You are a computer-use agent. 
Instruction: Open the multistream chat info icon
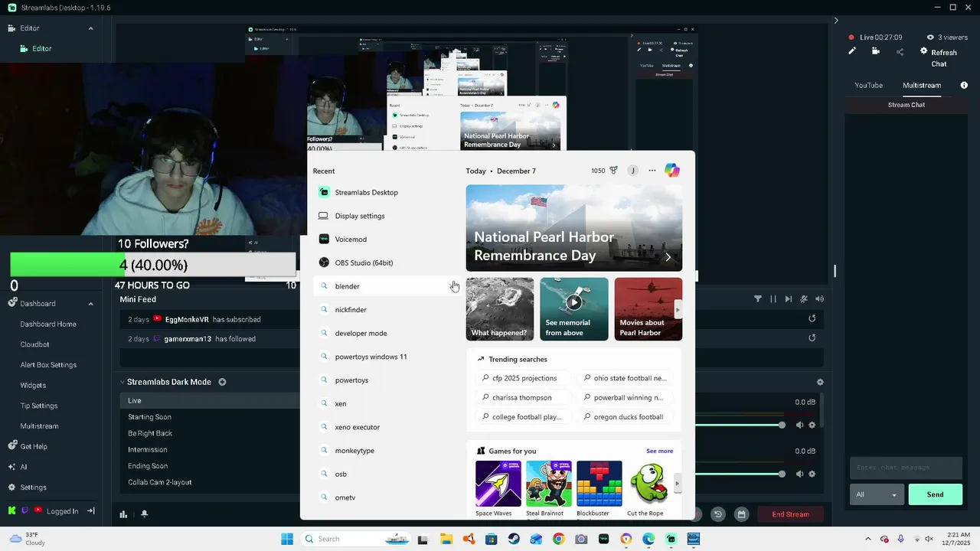click(964, 85)
